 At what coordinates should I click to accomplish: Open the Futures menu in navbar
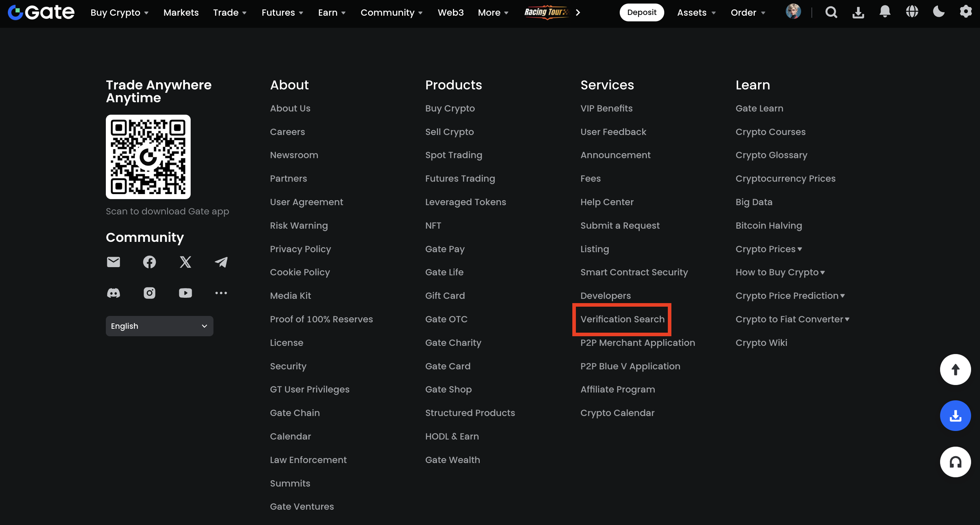tap(282, 12)
